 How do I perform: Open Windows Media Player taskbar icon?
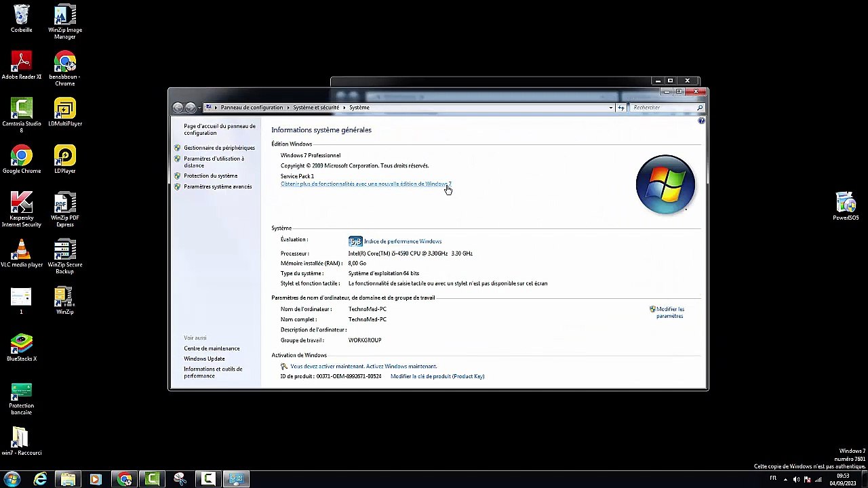pos(95,479)
